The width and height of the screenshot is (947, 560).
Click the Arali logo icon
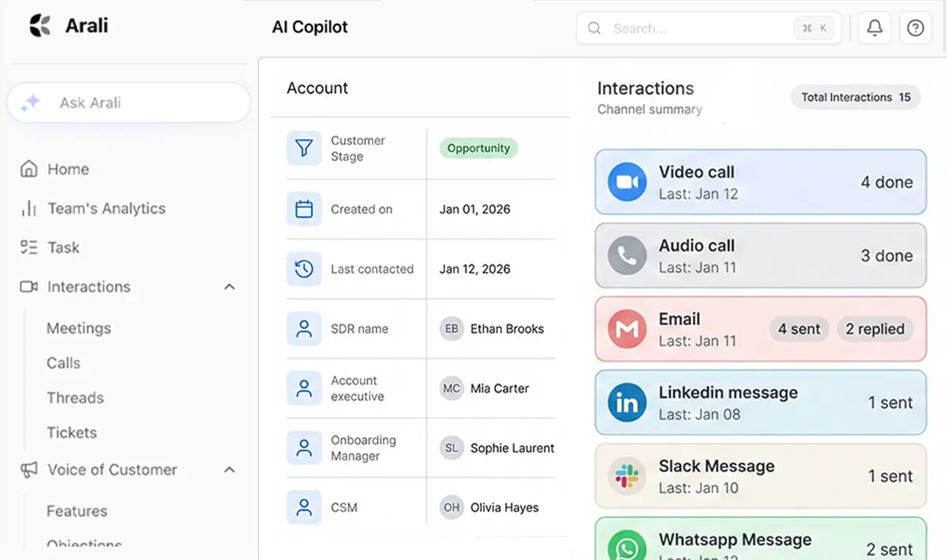[x=39, y=26]
